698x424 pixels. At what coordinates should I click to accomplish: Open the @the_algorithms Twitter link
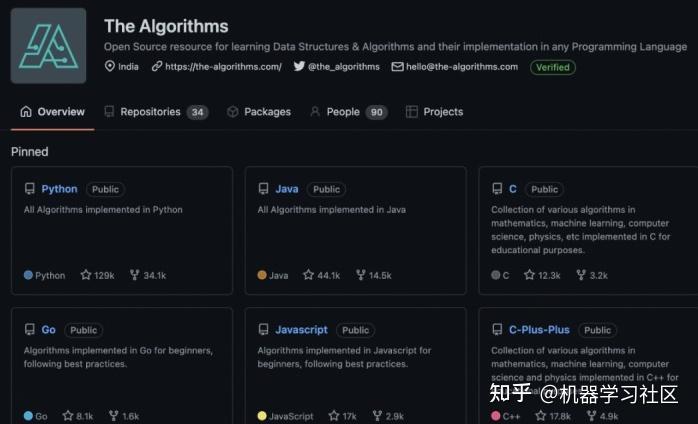tap(344, 67)
